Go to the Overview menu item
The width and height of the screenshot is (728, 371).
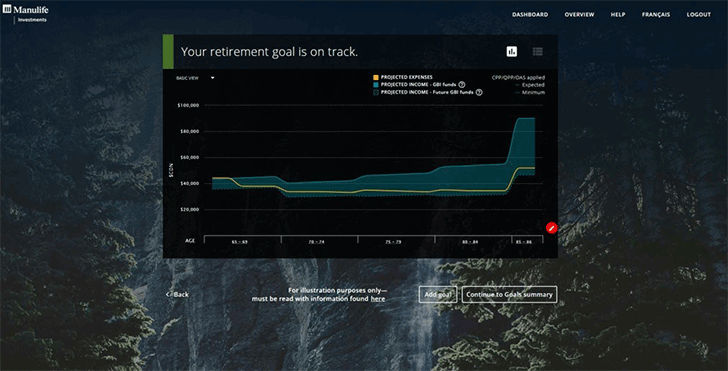(x=579, y=15)
